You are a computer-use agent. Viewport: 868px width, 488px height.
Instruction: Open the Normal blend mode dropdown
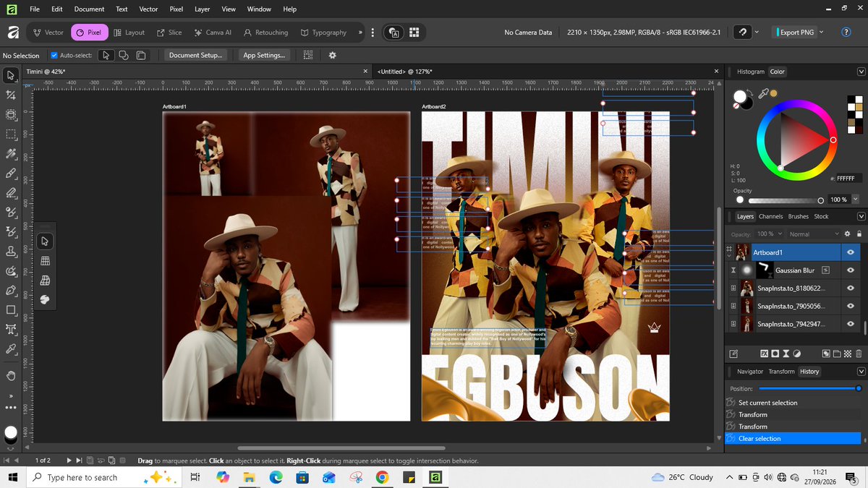tap(809, 234)
